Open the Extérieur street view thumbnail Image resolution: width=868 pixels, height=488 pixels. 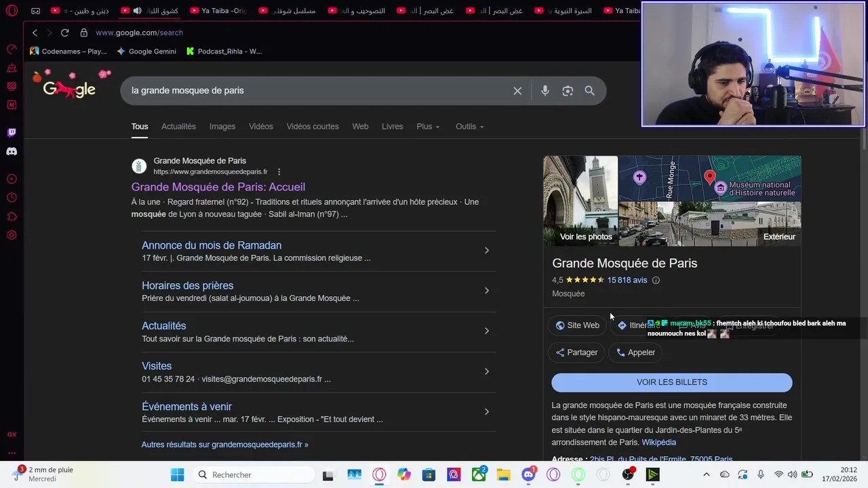coord(710,224)
